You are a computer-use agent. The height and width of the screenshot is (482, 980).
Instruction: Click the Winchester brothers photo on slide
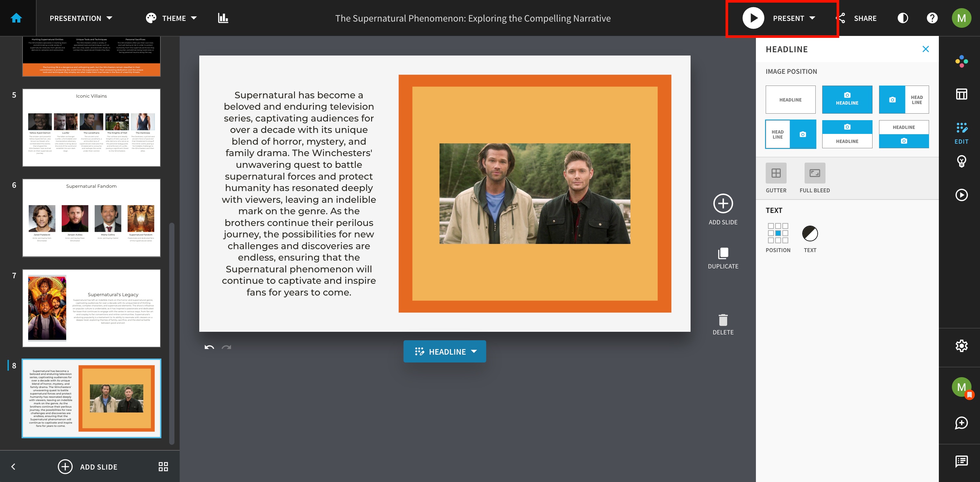pos(534,193)
